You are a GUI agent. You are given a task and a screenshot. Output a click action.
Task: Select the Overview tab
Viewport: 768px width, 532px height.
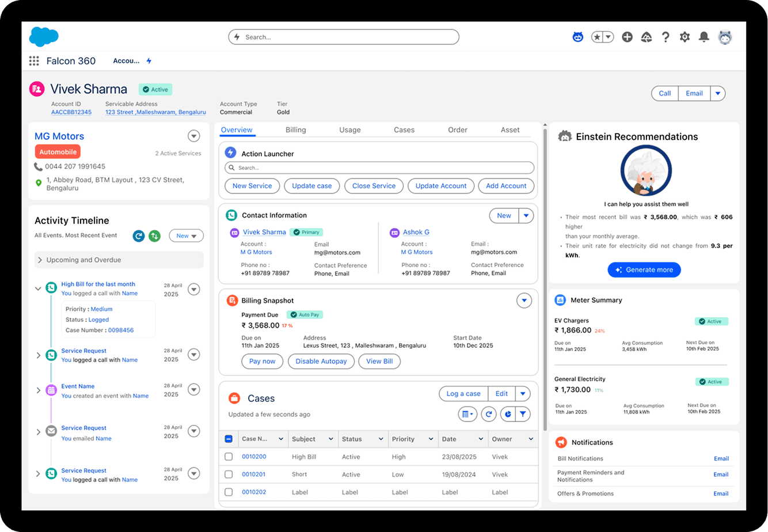click(237, 130)
